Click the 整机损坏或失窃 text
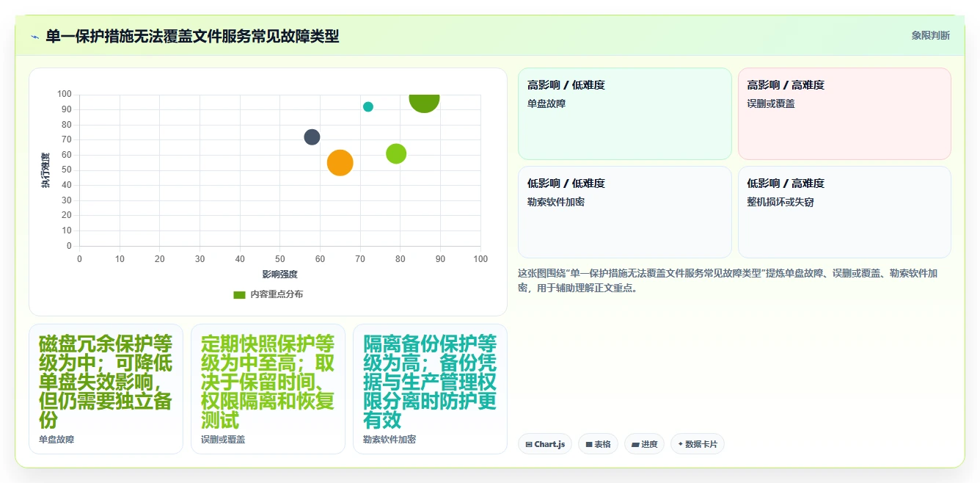The width and height of the screenshot is (980, 483). pyautogui.click(x=780, y=203)
